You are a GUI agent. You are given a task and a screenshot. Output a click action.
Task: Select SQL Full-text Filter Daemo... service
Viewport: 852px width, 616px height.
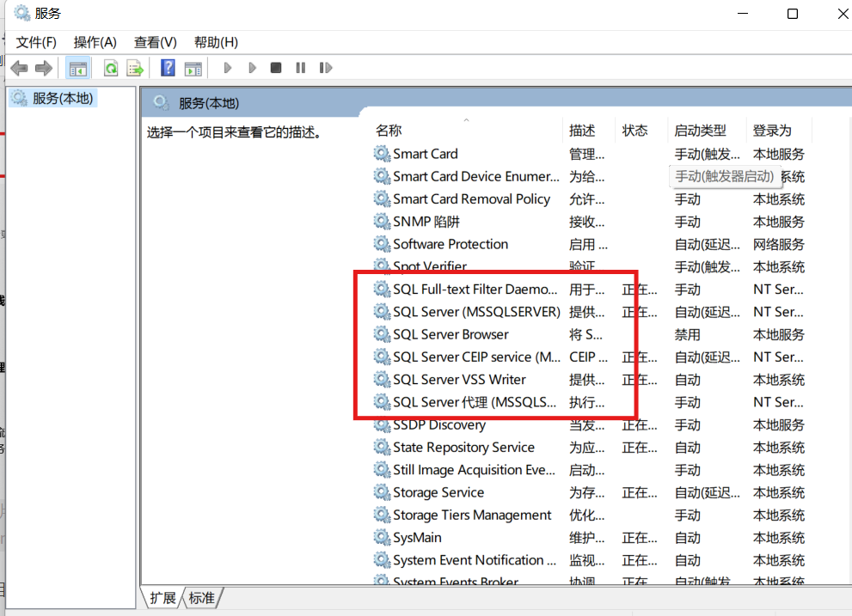tap(475, 289)
